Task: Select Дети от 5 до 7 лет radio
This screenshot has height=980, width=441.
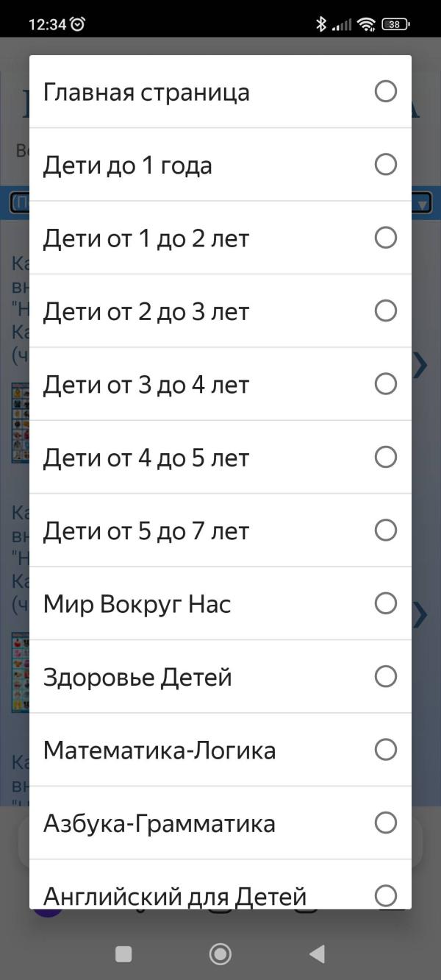Action: pyautogui.click(x=385, y=530)
